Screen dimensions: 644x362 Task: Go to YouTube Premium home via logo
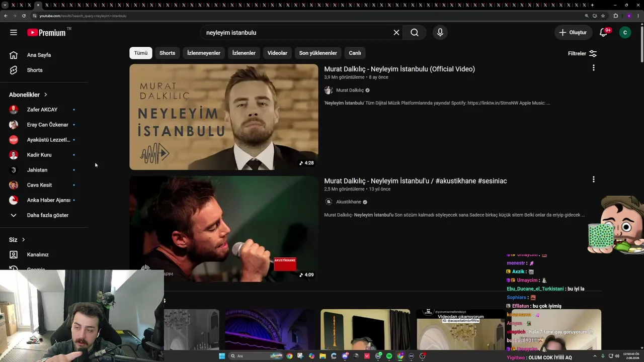pos(47,33)
